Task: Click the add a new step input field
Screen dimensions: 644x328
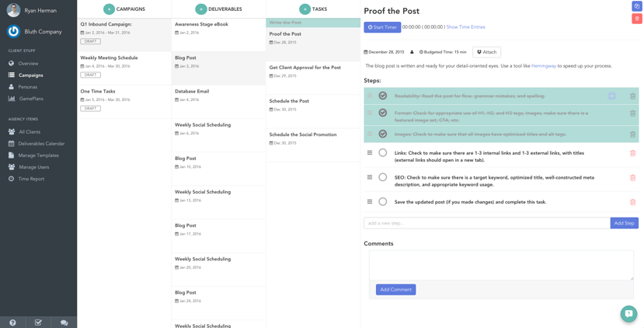Action: pyautogui.click(x=487, y=223)
